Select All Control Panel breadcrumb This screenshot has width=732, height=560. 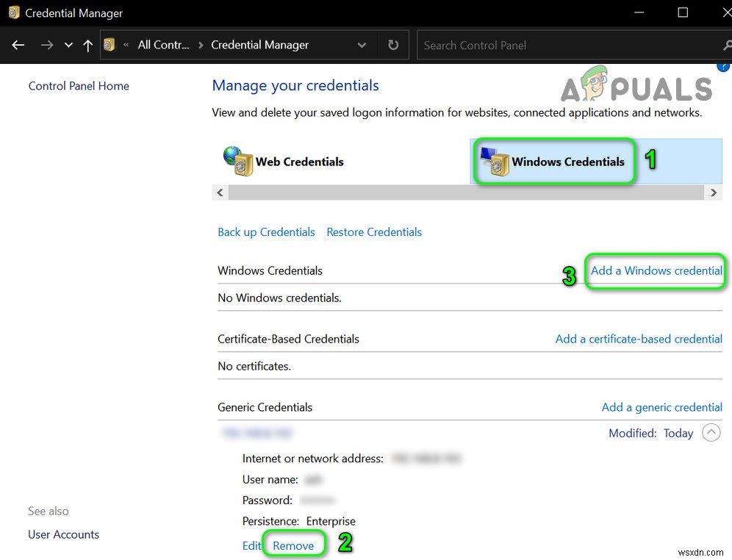[163, 45]
